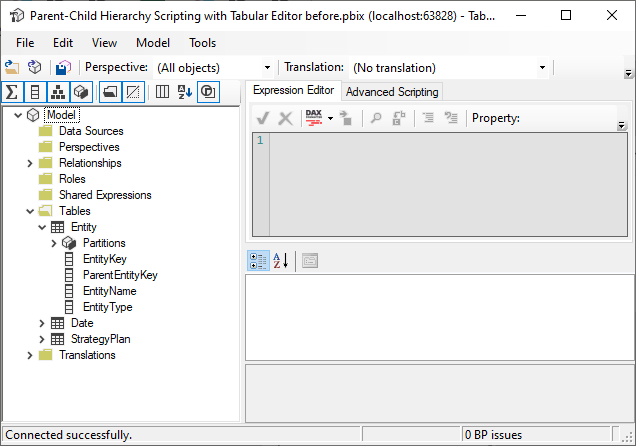Image resolution: width=636 pixels, height=446 pixels.
Task: Toggle display folders in the tree
Action: click(x=108, y=92)
